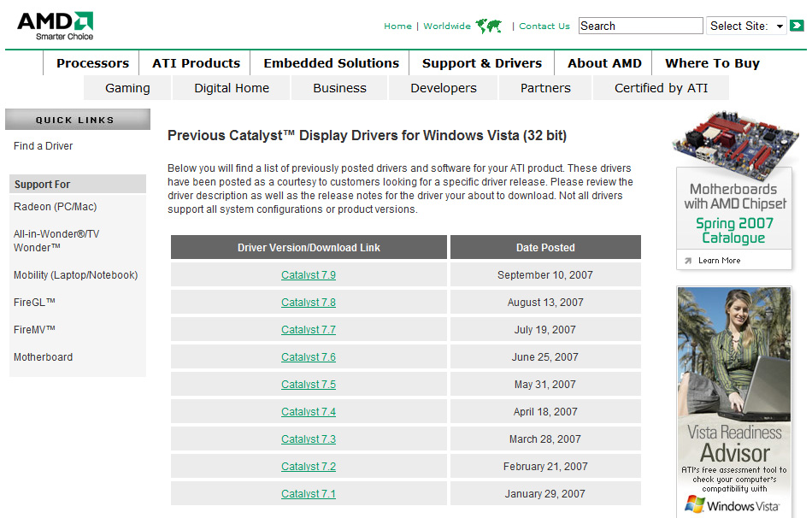The width and height of the screenshot is (812, 518).
Task: Open the Where To Buy menu
Action: [x=712, y=63]
